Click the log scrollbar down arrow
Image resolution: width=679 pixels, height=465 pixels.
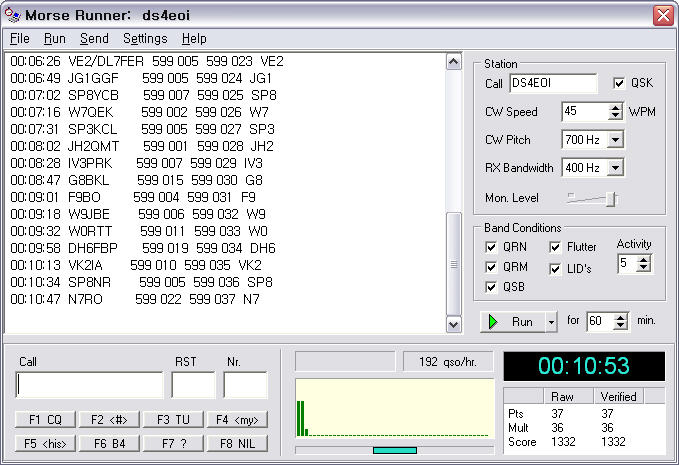coord(453,324)
